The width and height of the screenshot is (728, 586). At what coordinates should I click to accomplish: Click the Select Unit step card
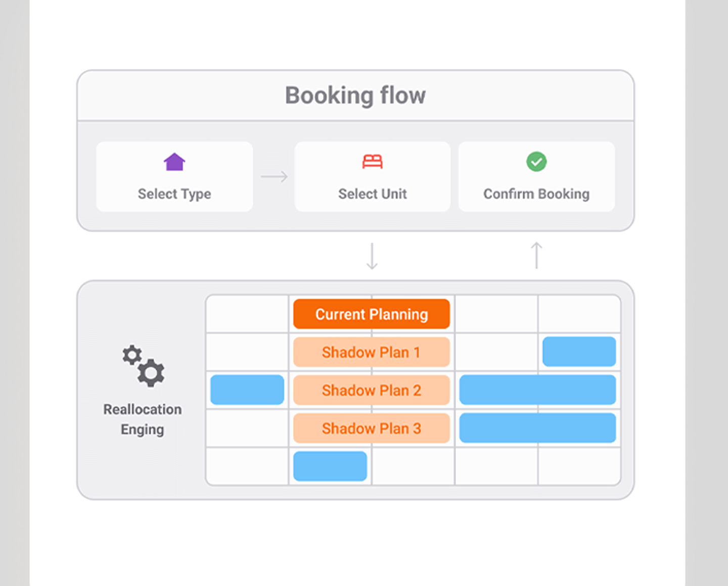tap(373, 177)
